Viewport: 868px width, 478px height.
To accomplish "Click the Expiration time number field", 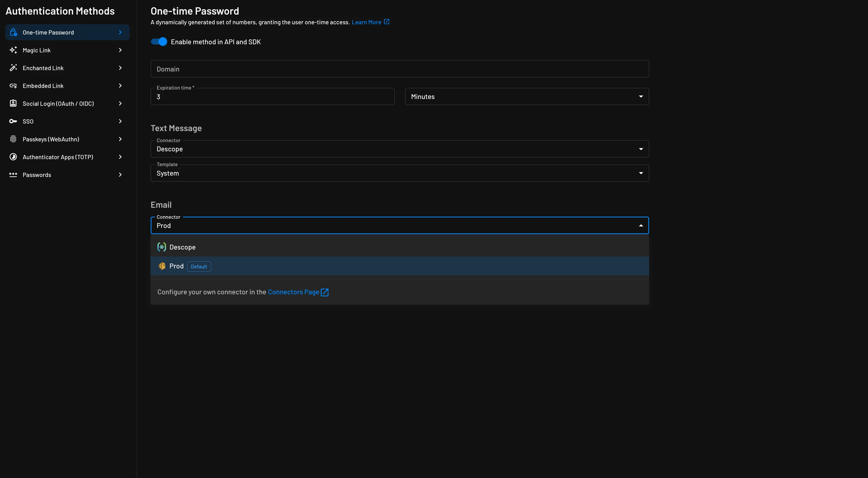I will [x=273, y=96].
